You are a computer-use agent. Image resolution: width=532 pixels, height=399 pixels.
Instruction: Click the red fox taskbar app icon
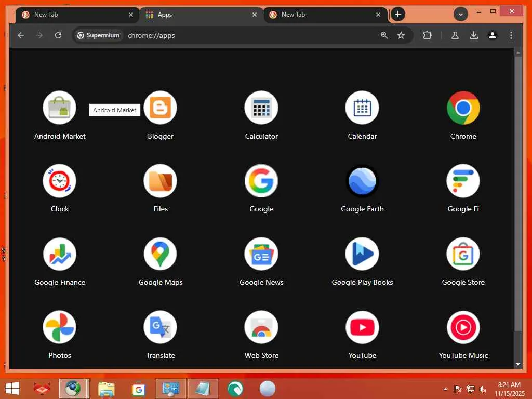(42, 389)
